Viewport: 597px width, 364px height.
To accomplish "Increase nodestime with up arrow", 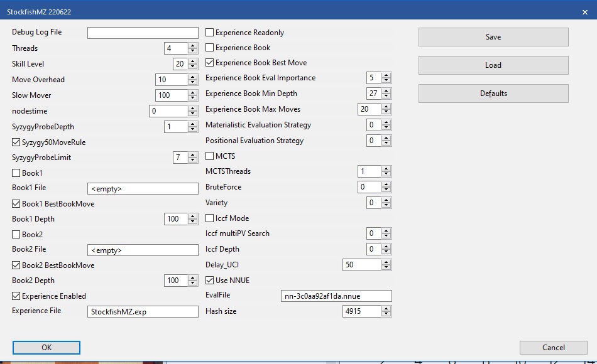I will click(x=193, y=108).
